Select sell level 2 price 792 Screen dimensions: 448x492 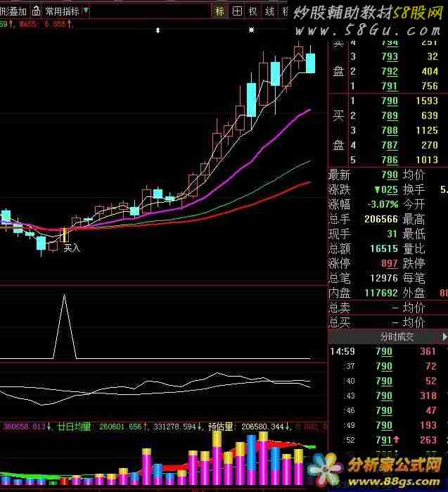coord(390,71)
